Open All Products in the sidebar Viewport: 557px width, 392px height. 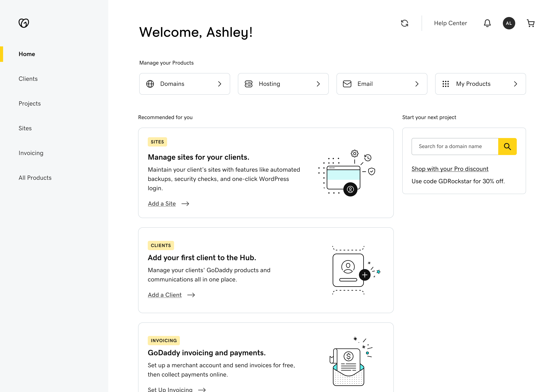(35, 178)
